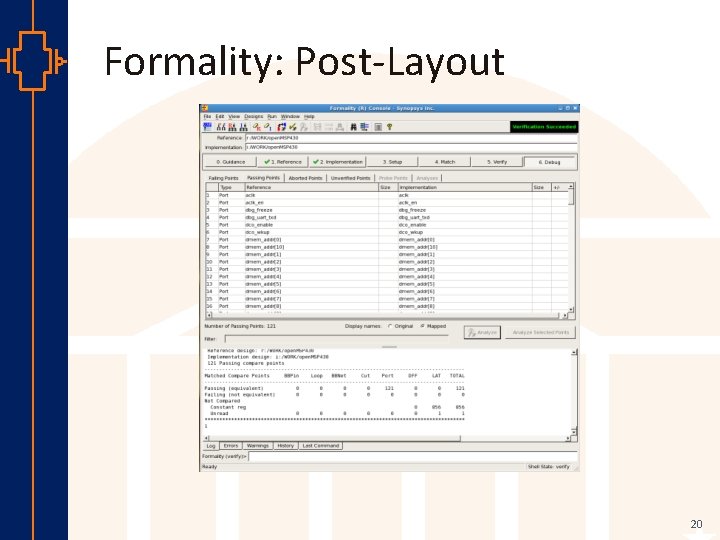Switch to the Unverified Points tab
Viewport: 720px width, 540px height.
(x=350, y=178)
